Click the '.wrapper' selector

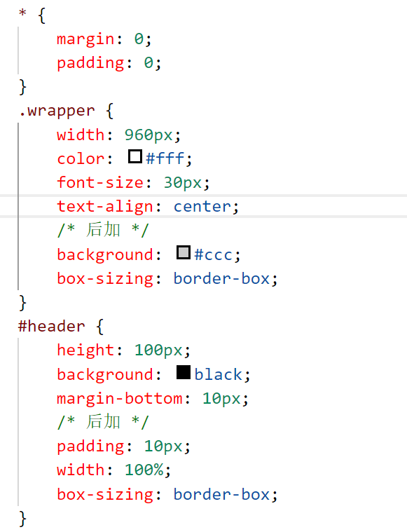point(57,111)
